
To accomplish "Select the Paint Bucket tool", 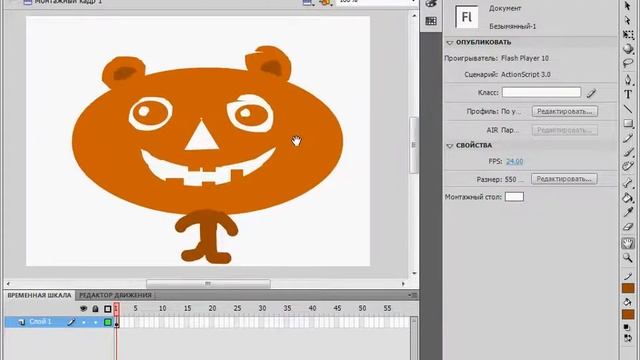I will point(628,198).
